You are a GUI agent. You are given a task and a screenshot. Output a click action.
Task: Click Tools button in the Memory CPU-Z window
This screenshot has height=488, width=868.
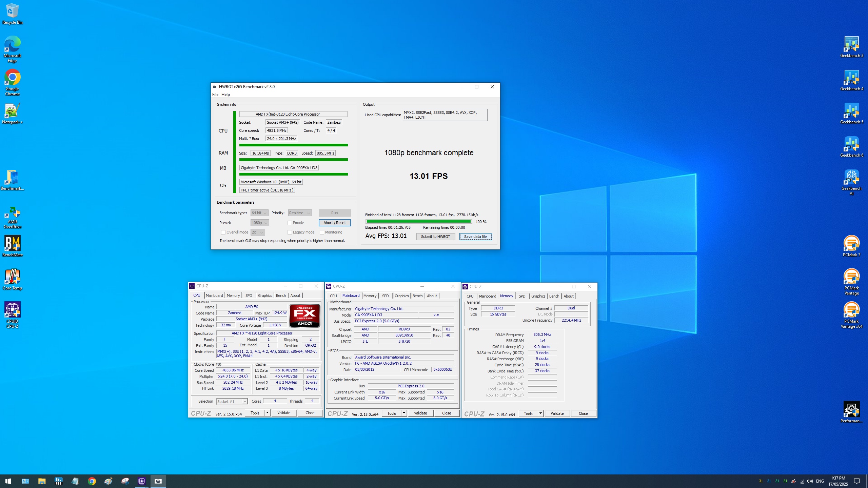coord(528,413)
